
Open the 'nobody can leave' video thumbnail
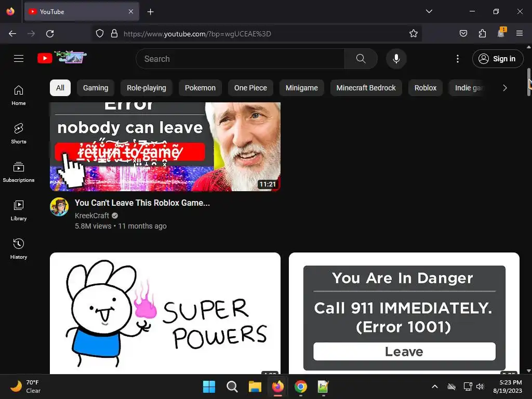(165, 147)
